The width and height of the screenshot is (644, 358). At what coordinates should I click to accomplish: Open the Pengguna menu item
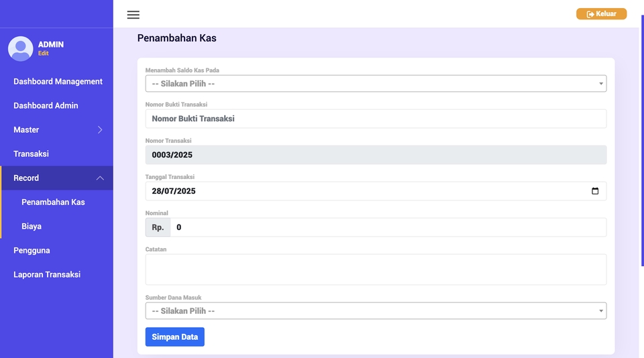pos(32,250)
